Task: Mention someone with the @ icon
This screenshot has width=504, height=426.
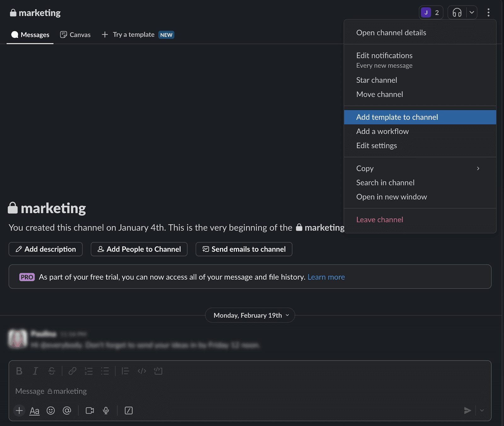Action: (67, 410)
